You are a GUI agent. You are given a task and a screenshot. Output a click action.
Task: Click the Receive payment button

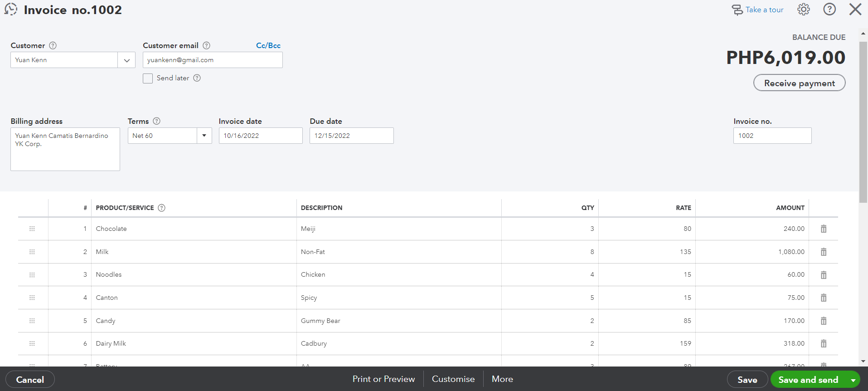(799, 83)
